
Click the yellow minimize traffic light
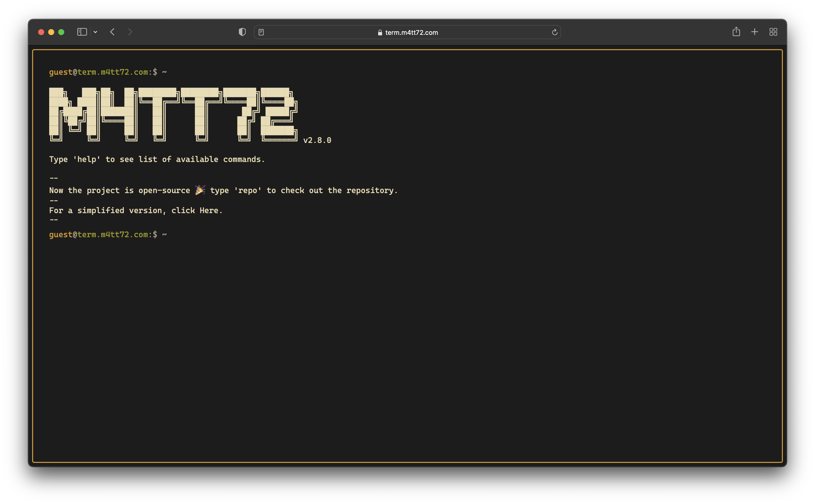point(51,32)
